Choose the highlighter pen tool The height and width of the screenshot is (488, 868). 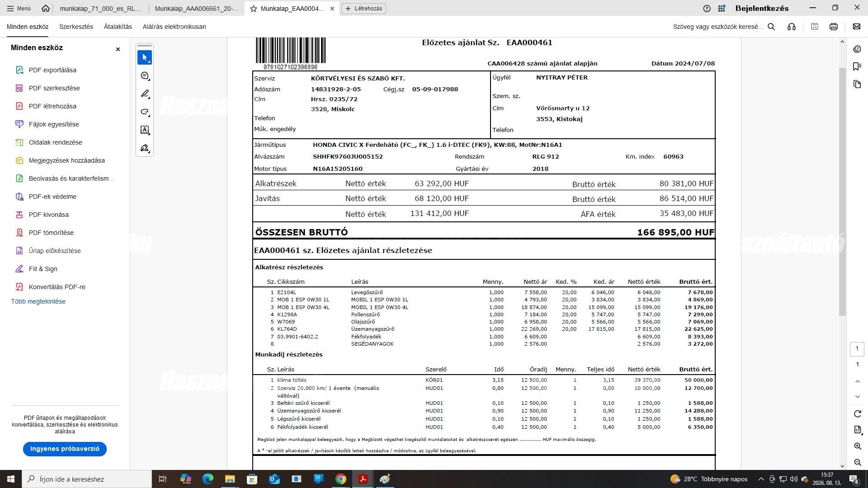pyautogui.click(x=145, y=94)
